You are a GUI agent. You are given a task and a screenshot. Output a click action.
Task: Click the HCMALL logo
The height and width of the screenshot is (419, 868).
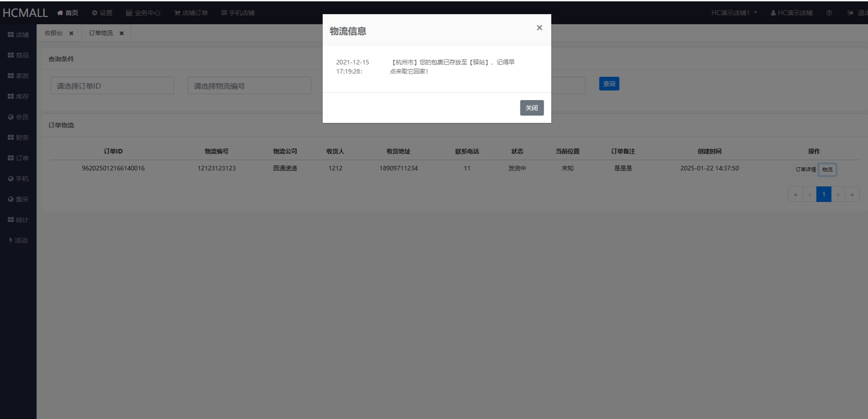pyautogui.click(x=25, y=13)
